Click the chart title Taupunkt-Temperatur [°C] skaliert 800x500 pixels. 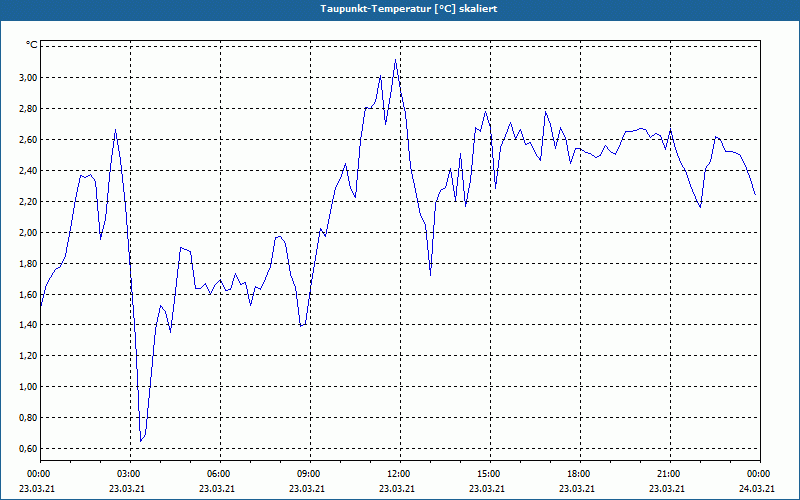coord(409,9)
